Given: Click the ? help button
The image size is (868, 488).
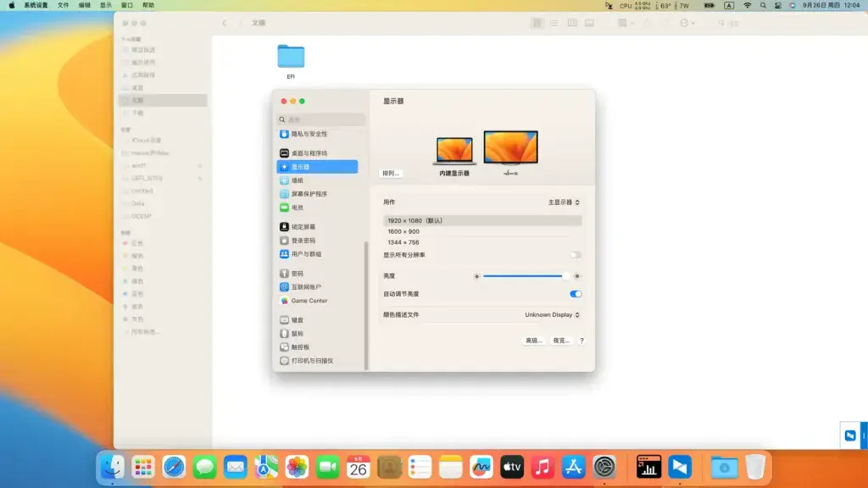Looking at the screenshot, I should click(581, 341).
